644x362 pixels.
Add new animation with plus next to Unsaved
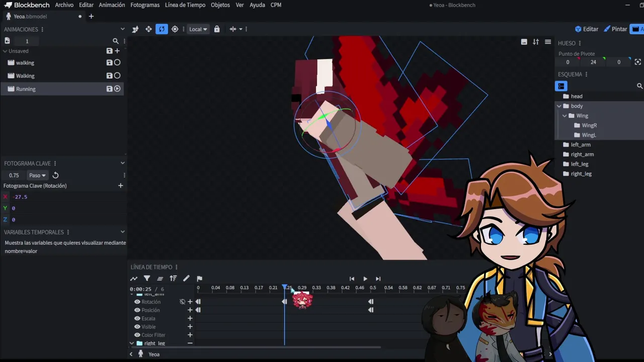point(117,51)
